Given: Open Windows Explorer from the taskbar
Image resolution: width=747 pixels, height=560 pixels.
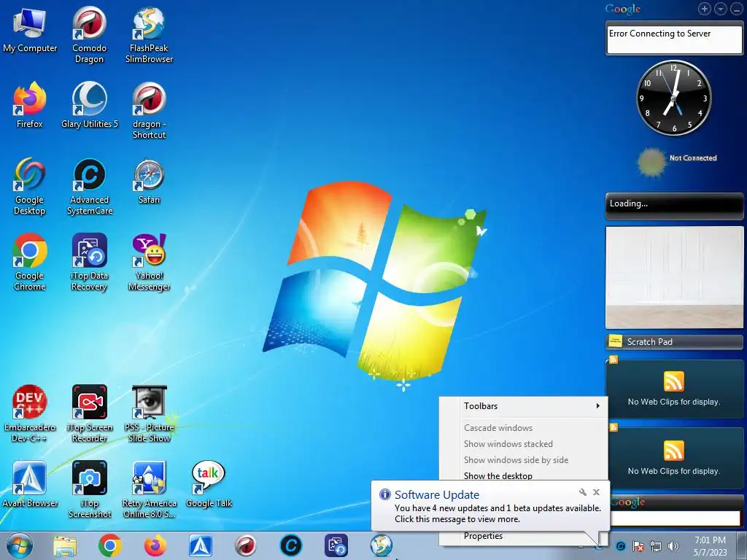Looking at the screenshot, I should 65,545.
